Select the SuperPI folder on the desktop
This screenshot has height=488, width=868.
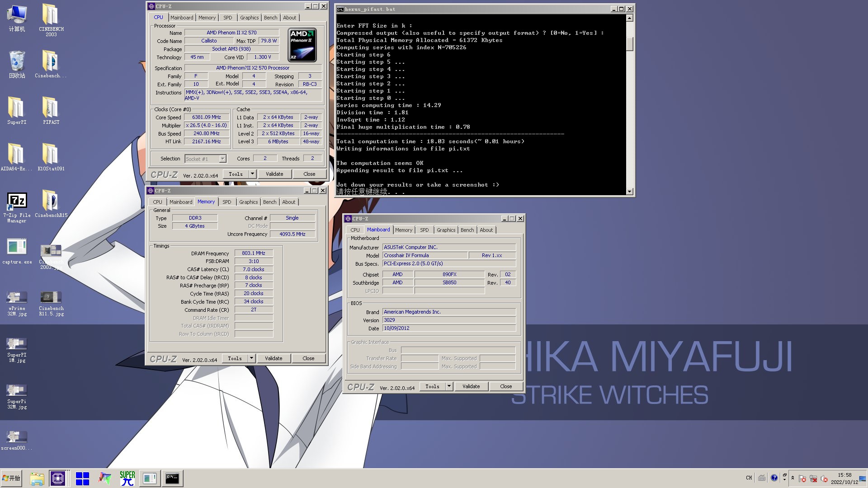tap(17, 111)
